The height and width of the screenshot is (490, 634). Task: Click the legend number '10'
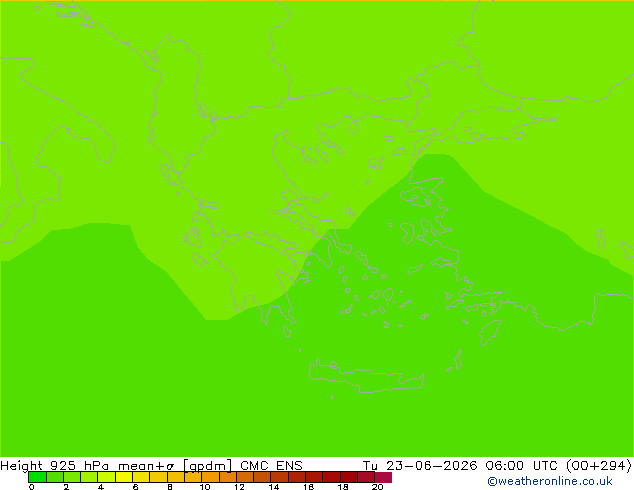205,487
